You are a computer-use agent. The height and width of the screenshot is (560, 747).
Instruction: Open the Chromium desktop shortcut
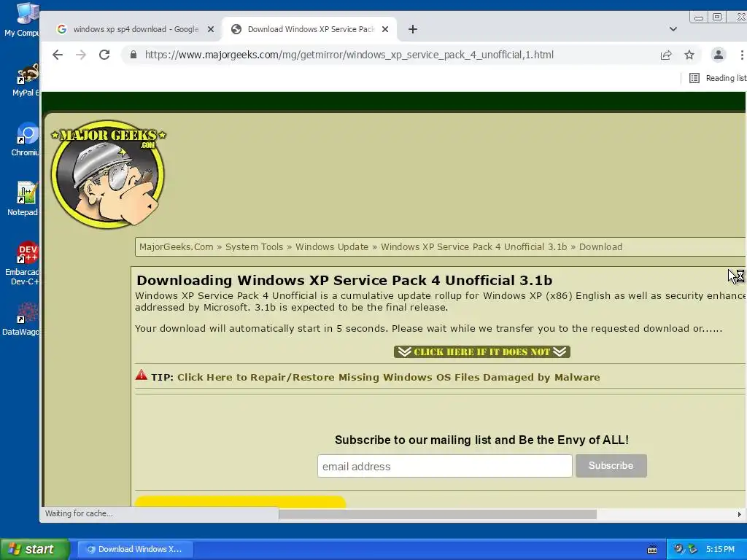[25, 139]
